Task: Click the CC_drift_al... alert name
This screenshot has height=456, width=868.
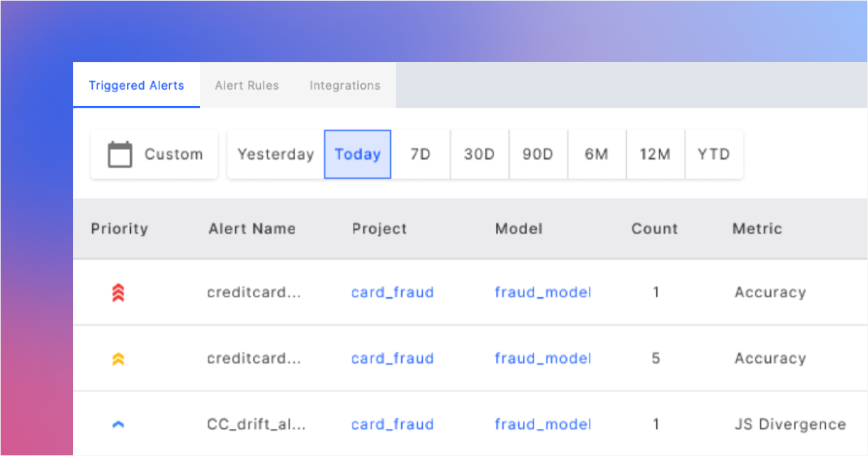Action: coord(257,424)
